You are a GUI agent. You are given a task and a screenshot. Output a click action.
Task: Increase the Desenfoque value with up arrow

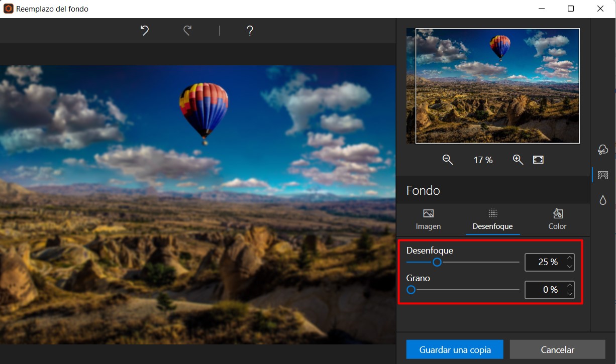(x=569, y=258)
